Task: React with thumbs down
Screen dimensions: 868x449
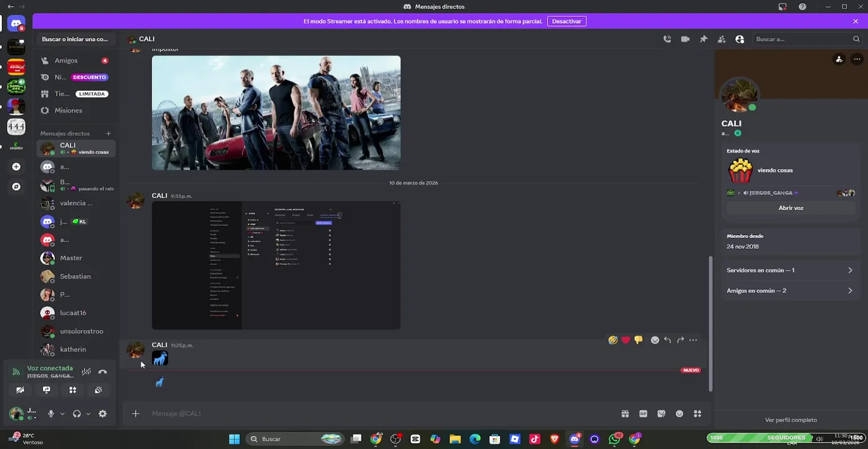Action: (639, 340)
